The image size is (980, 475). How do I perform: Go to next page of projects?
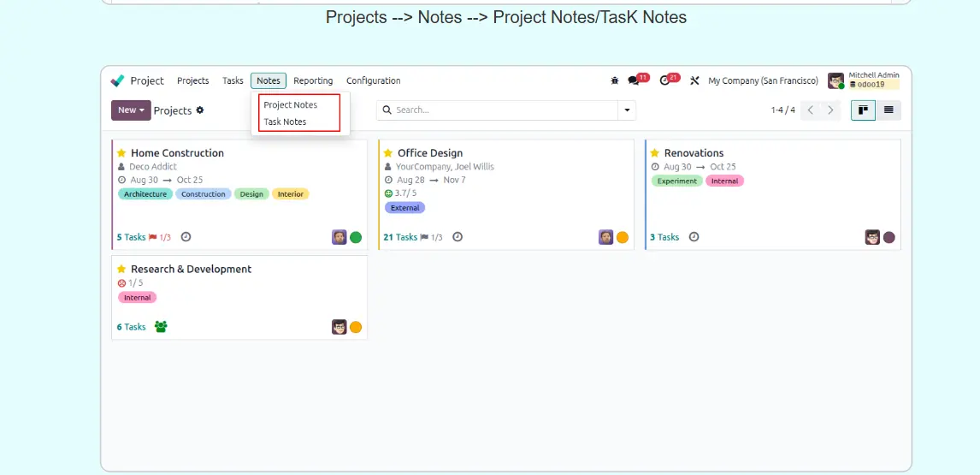(x=830, y=110)
